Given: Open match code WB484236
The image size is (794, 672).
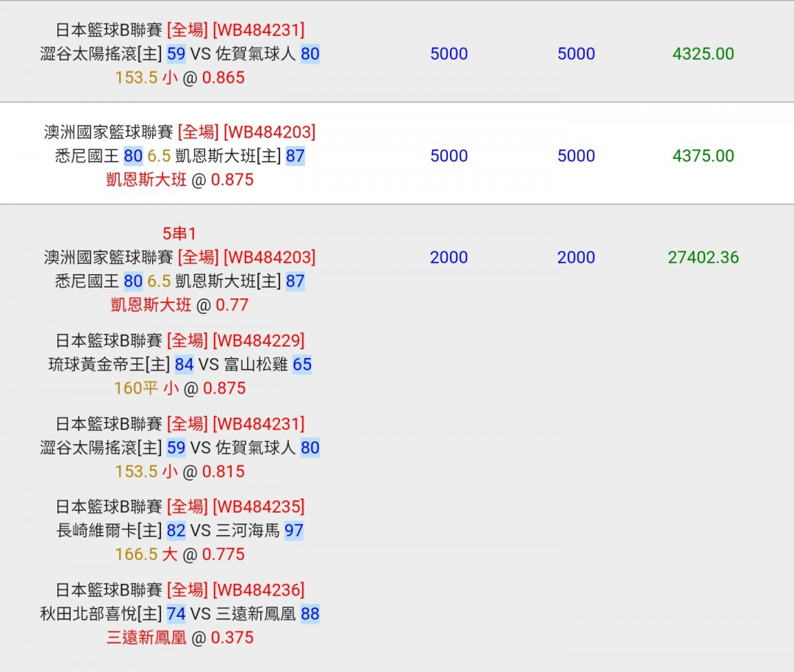Looking at the screenshot, I should pos(258,590).
